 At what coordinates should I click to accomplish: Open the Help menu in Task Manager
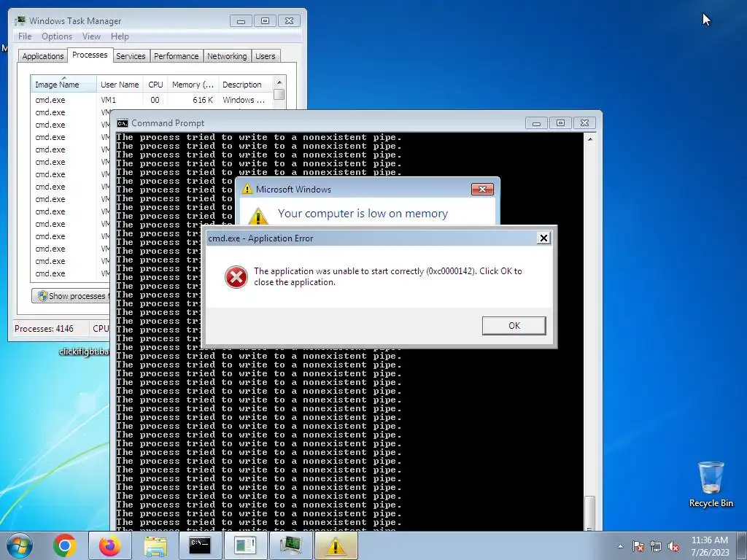(120, 36)
